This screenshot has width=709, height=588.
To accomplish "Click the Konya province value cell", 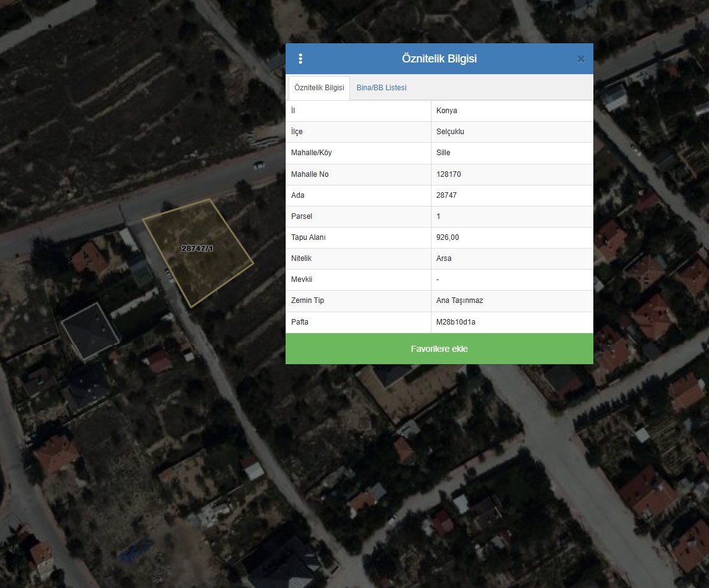I will tap(512, 111).
